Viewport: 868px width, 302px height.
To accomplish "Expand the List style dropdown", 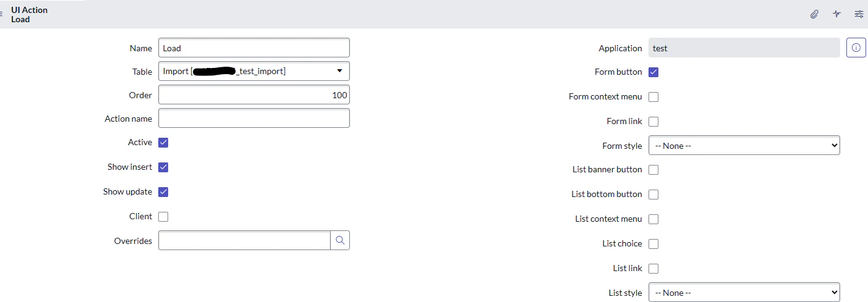I will [744, 293].
